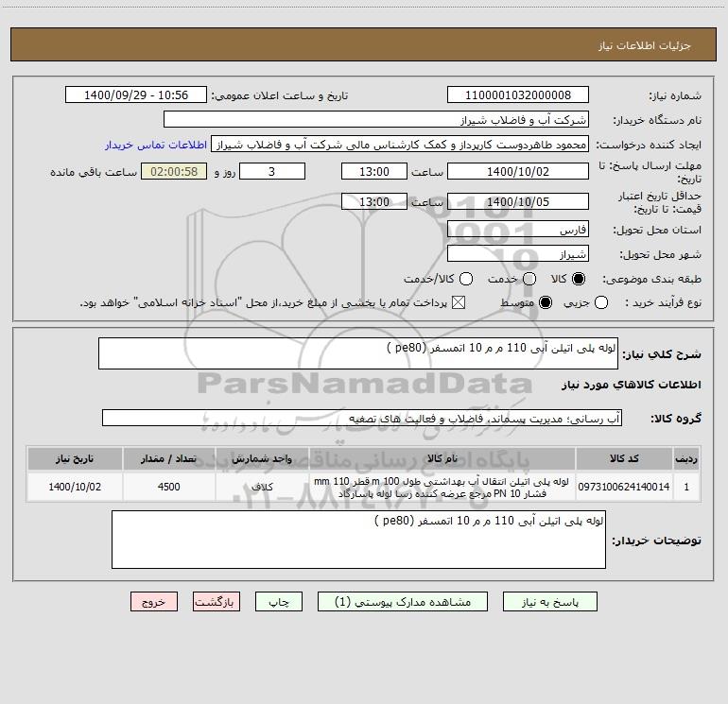Screen dimensions: 728x704
Task: Toggle the Islamic treasury payment checkbox
Action: pyautogui.click(x=459, y=302)
